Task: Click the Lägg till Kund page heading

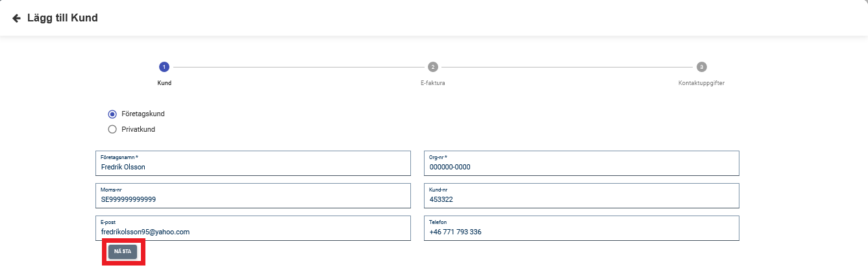Action: click(x=62, y=18)
